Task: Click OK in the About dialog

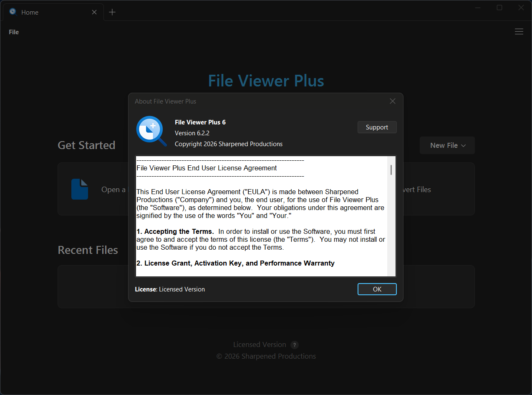Action: 377,289
